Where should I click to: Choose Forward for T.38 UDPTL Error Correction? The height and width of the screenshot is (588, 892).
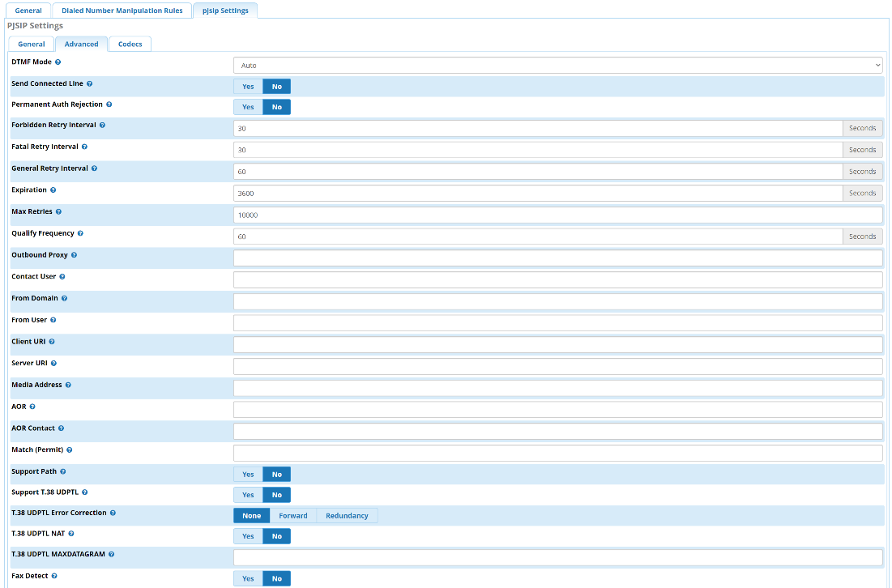click(x=293, y=516)
